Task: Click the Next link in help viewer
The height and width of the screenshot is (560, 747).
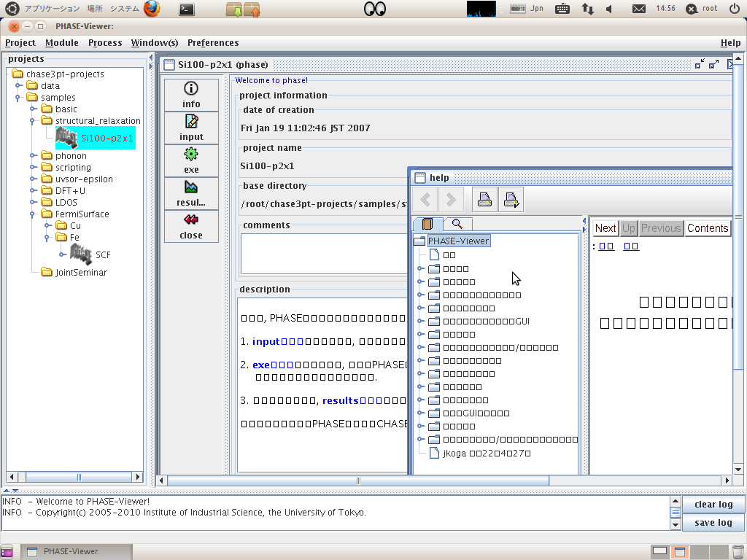Action: [x=605, y=228]
